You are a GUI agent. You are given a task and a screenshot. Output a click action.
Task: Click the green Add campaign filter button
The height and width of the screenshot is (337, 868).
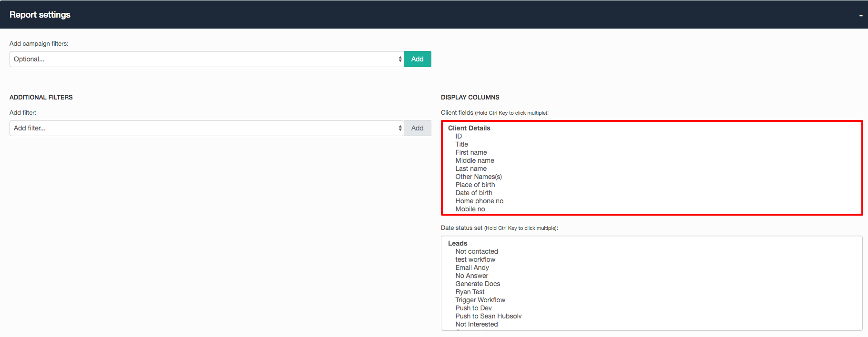(417, 59)
